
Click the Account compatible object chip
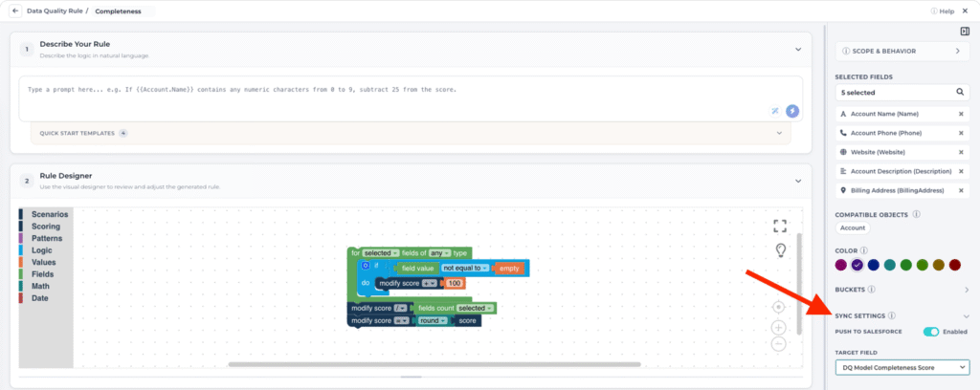(x=853, y=228)
